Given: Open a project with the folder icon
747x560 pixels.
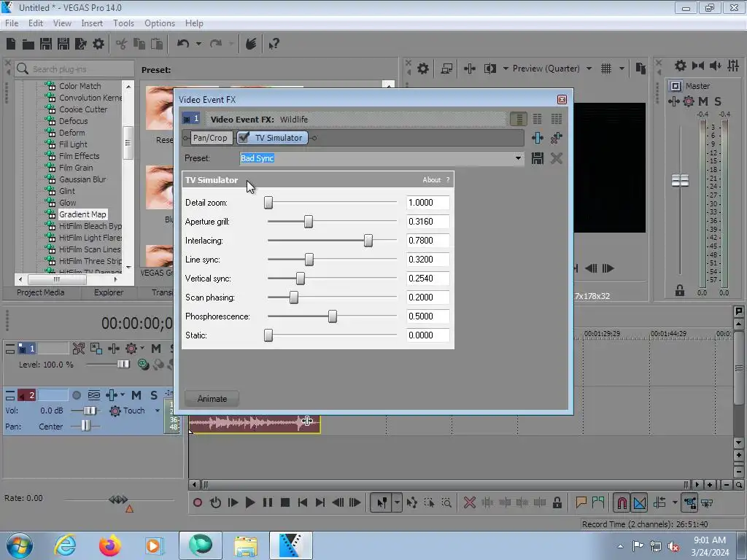Looking at the screenshot, I should coord(28,44).
